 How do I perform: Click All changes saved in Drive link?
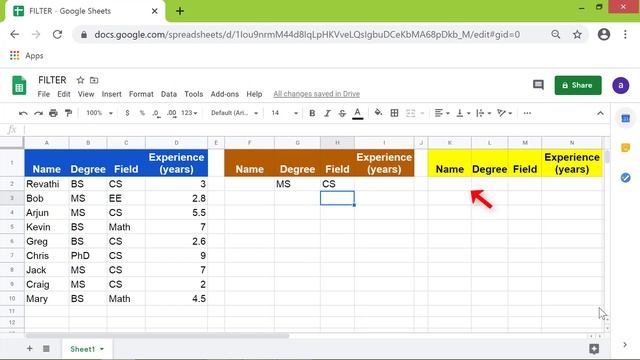point(316,94)
